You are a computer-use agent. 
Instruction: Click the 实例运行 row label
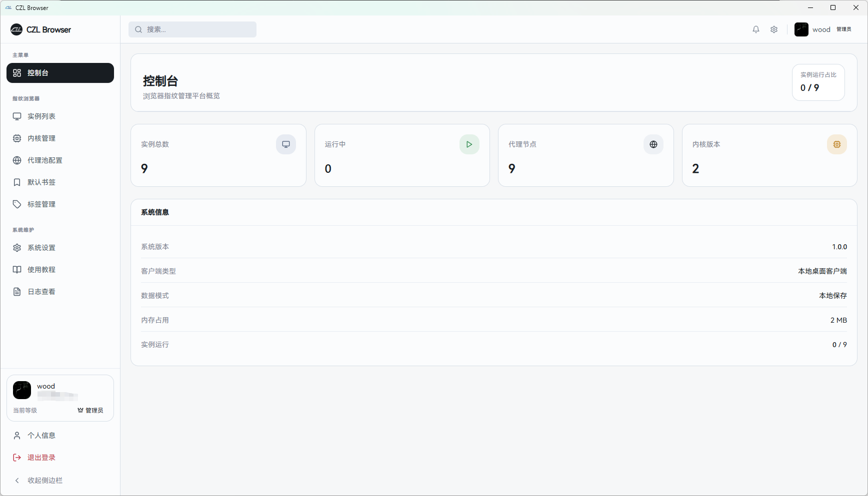pyautogui.click(x=155, y=345)
